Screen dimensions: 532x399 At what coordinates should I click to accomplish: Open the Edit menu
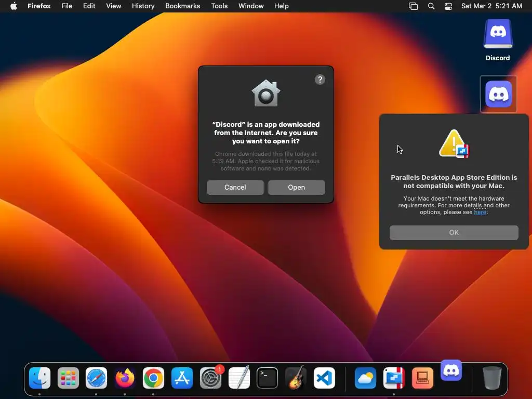[89, 6]
